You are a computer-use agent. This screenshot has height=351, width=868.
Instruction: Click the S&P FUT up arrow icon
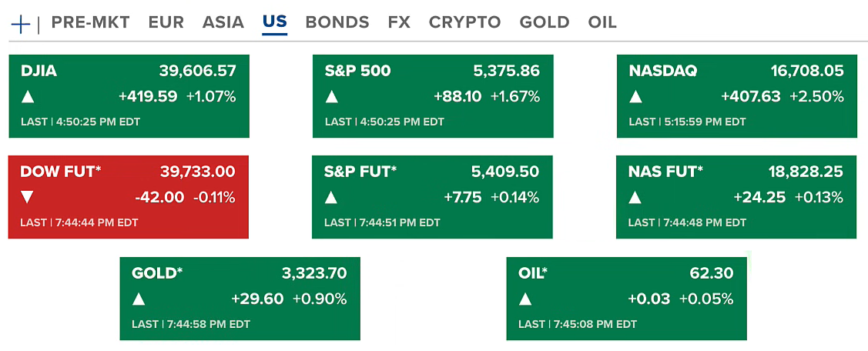click(x=331, y=197)
